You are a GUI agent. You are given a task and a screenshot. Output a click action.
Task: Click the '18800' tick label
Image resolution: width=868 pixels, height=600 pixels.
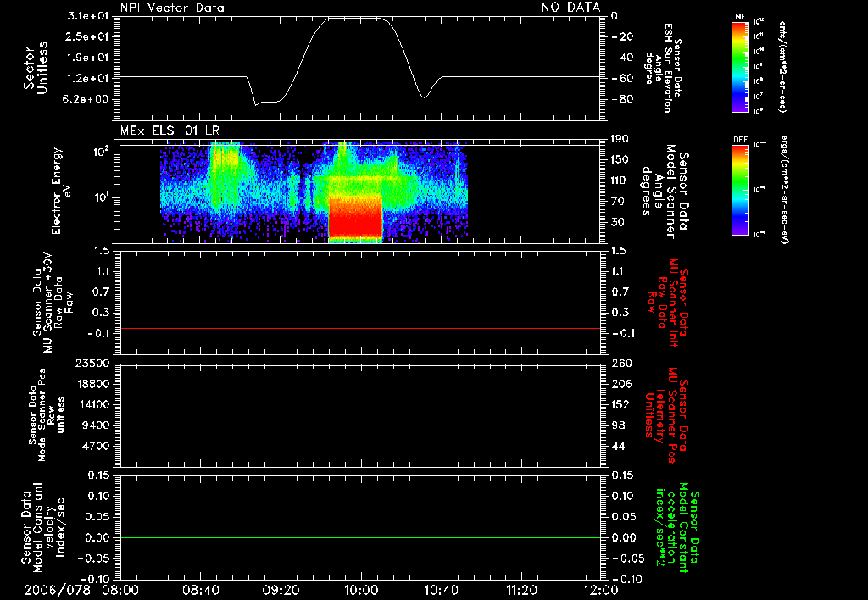(92, 384)
